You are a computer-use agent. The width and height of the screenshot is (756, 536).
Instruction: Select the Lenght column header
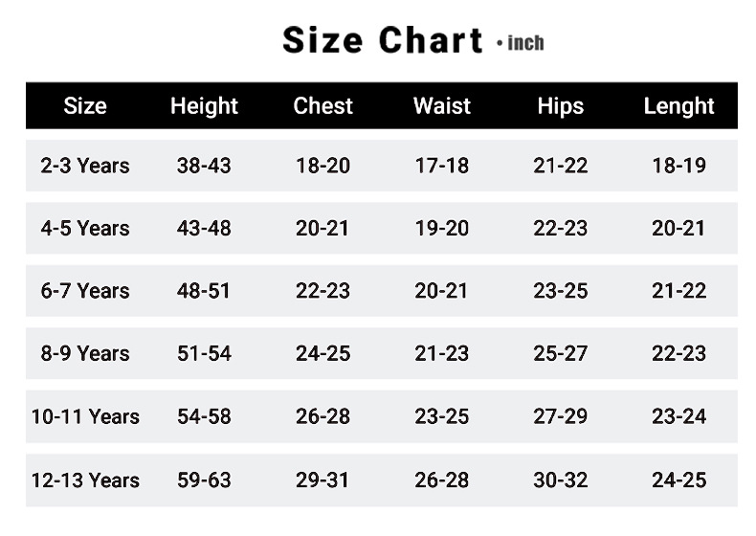[x=678, y=106]
